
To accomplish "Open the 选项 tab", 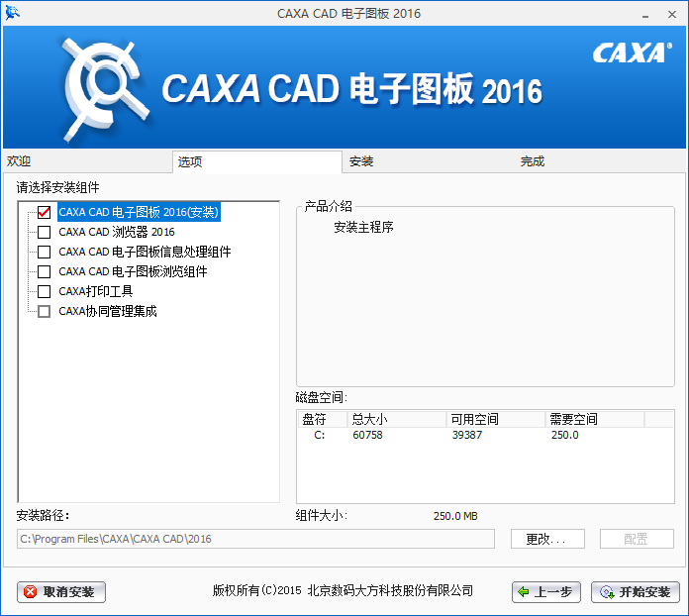I will [x=257, y=161].
